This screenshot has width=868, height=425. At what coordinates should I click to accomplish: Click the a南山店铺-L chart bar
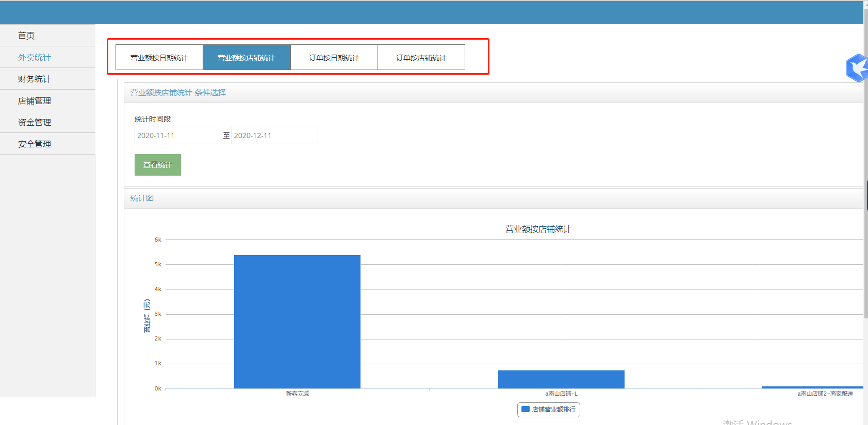[x=561, y=379]
